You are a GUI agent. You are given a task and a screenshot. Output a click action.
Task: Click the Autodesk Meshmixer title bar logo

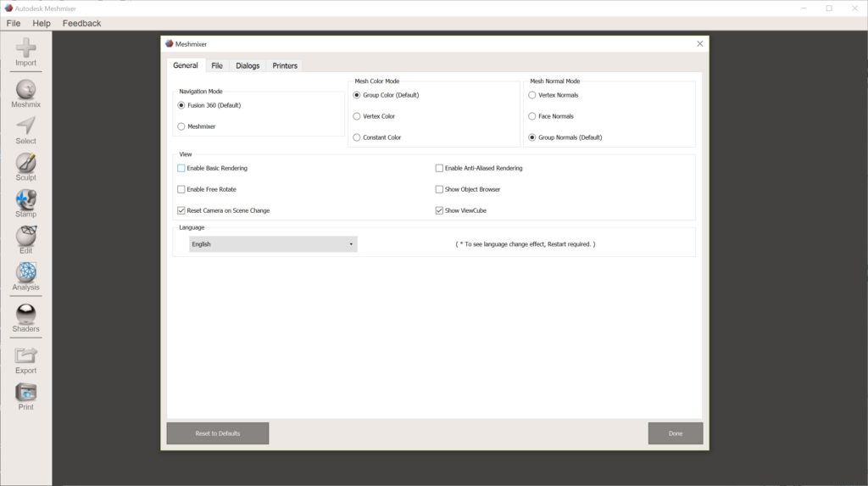coord(8,8)
